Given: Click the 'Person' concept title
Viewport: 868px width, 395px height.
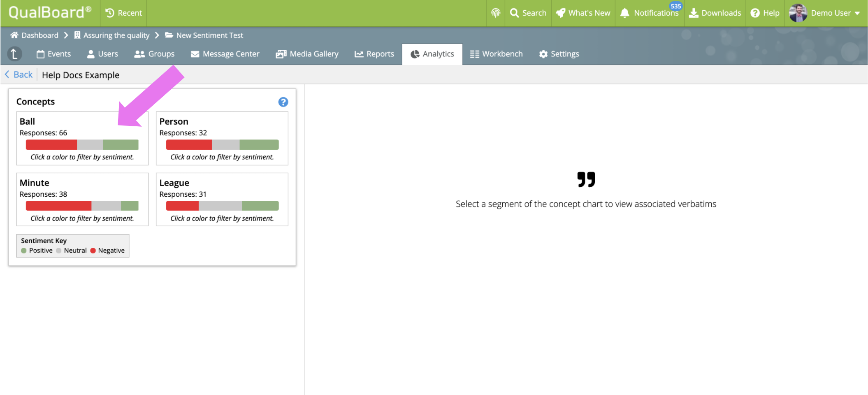Looking at the screenshot, I should 174,121.
